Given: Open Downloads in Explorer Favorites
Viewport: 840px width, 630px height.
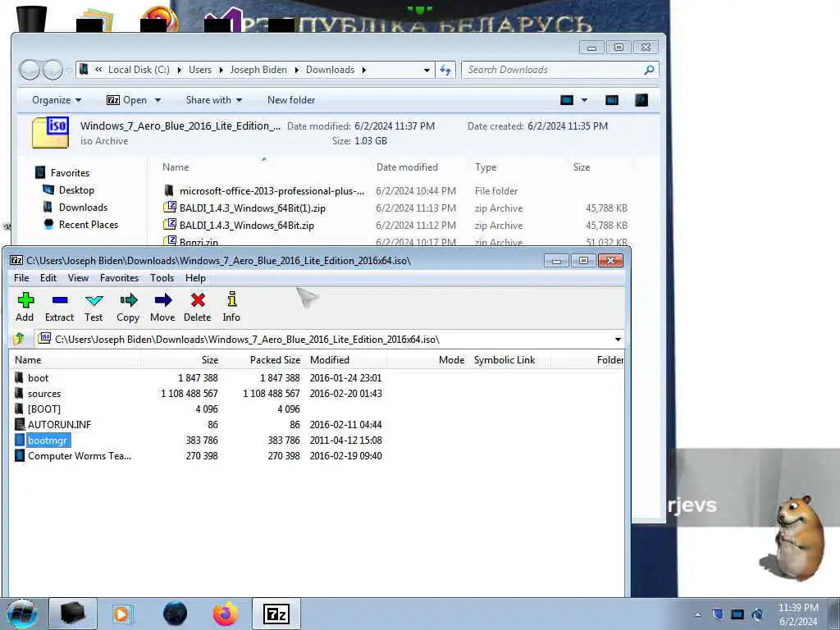Looking at the screenshot, I should [x=75, y=208].
